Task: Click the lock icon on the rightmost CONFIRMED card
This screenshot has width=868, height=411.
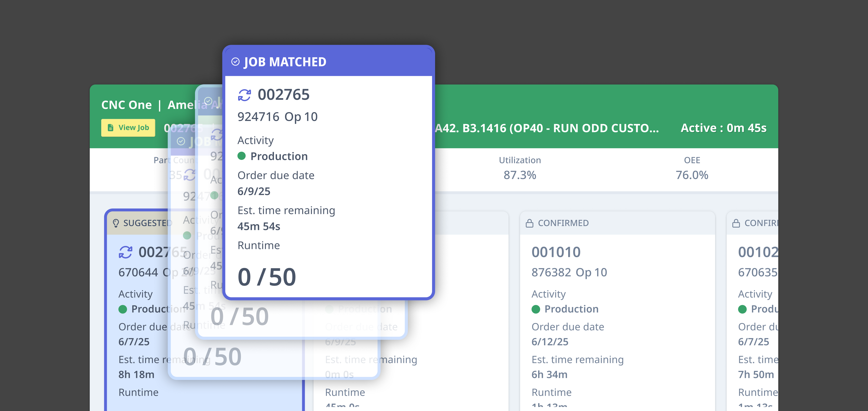Action: point(736,223)
